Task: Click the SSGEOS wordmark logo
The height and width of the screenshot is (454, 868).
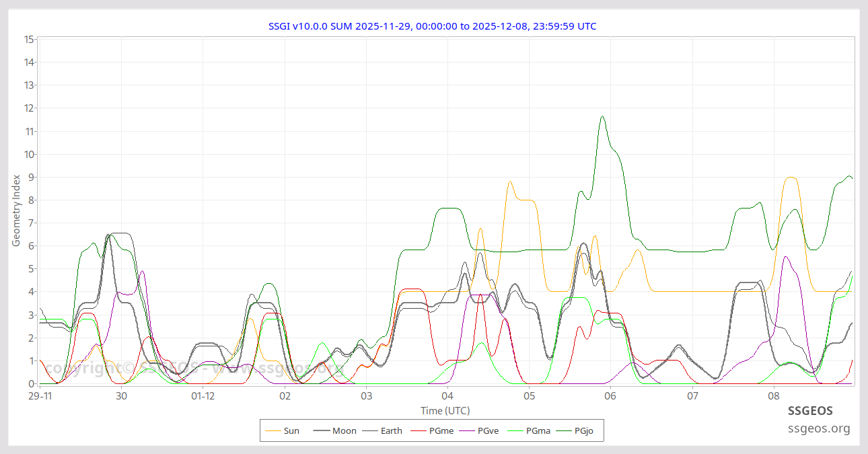Action: pyautogui.click(x=811, y=410)
